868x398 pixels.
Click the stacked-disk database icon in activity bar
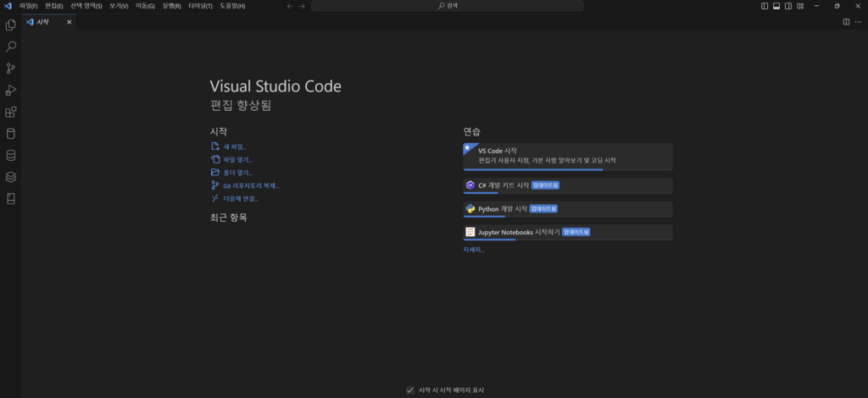10,155
